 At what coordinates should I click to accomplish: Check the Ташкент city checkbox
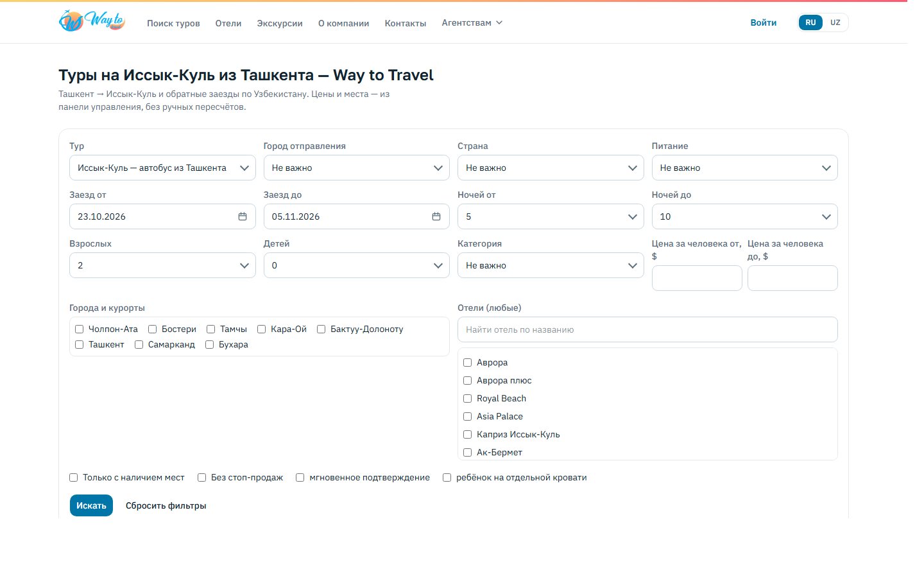coord(80,345)
